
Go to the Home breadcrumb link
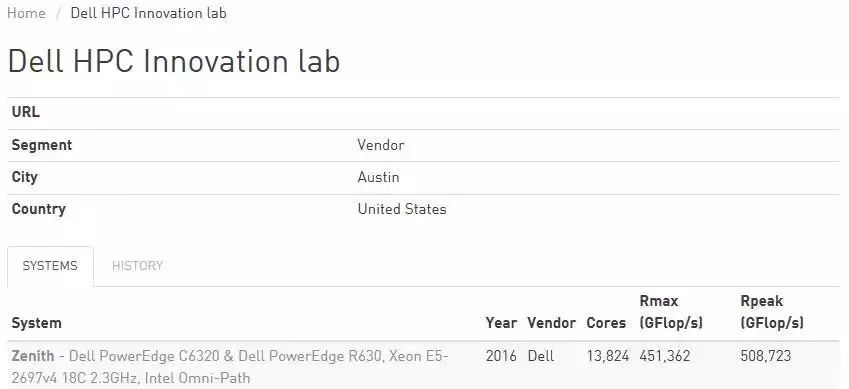26,14
